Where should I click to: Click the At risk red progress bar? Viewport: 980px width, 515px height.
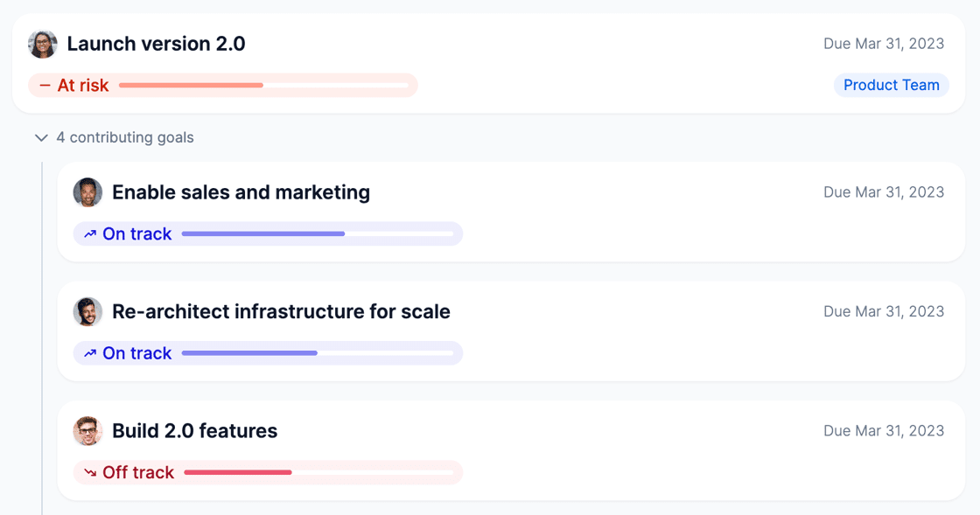click(263, 86)
